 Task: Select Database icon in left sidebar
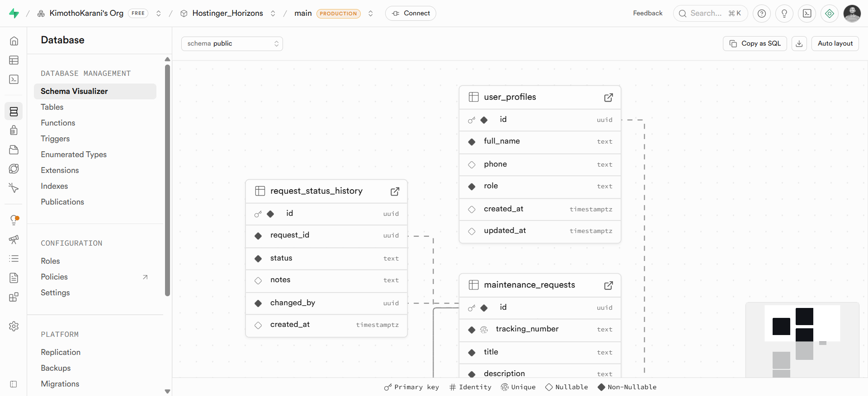click(x=14, y=111)
